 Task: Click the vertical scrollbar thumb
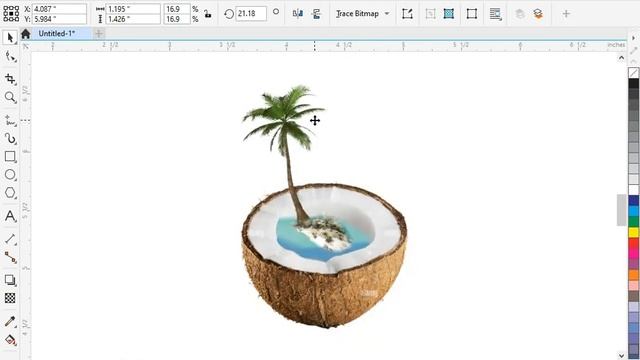[x=621, y=210]
